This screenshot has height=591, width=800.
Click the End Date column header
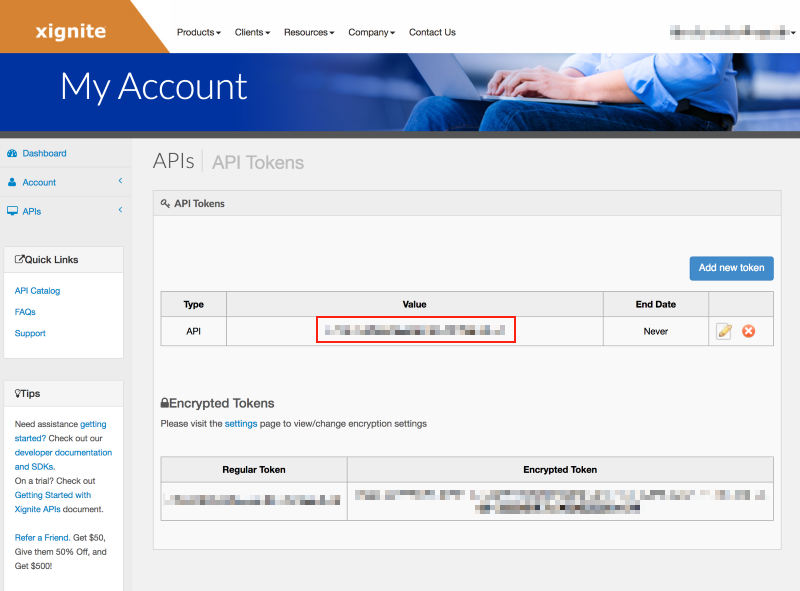[656, 304]
